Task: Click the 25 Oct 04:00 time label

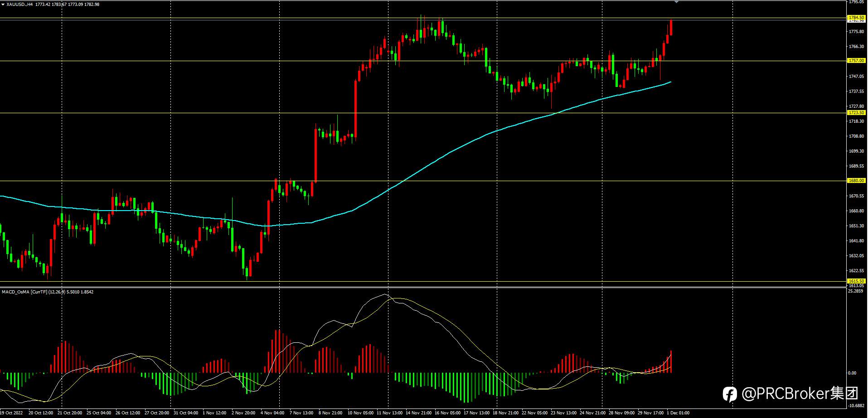Action: click(99, 413)
